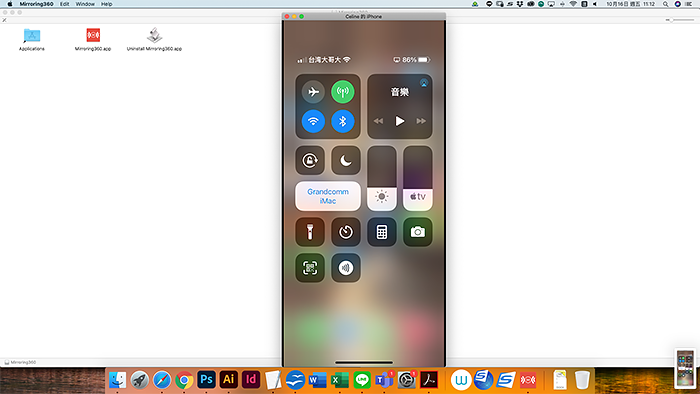Screen dimensions: 700x394
Task: Toggle Wi-Fi in iPhone Control Center
Action: coord(313,121)
